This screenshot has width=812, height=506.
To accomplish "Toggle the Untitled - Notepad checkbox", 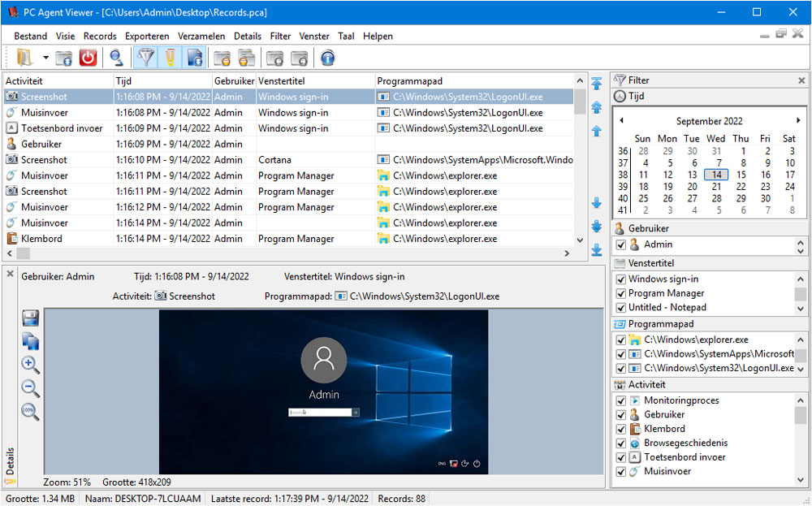I will click(x=621, y=308).
